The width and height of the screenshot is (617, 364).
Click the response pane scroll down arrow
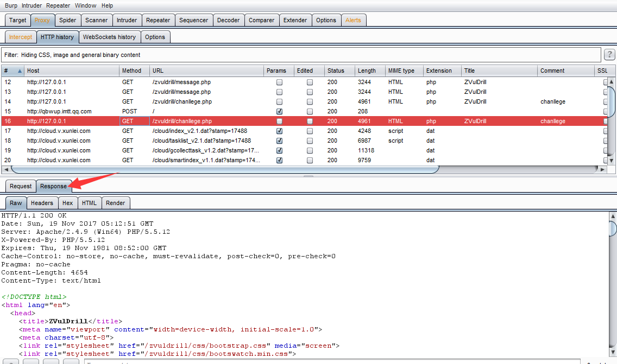pos(613,352)
